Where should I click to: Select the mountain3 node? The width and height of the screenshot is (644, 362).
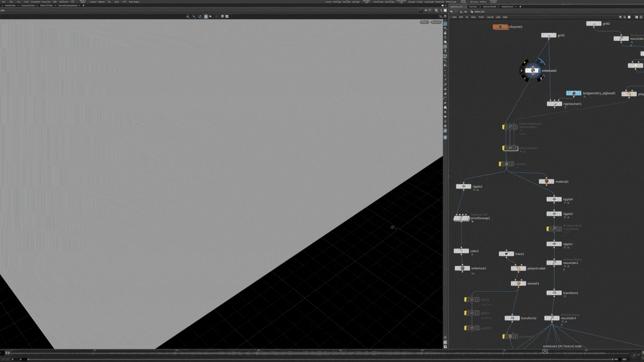pyautogui.click(x=552, y=318)
